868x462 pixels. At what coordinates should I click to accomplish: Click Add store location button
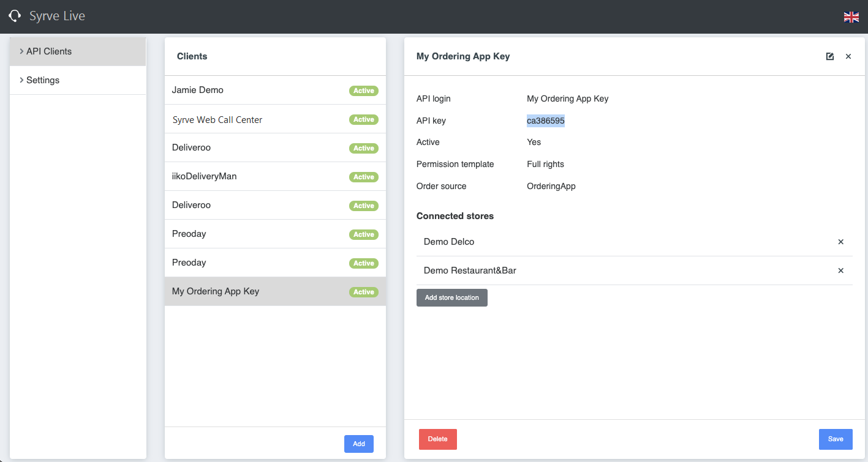tap(451, 297)
